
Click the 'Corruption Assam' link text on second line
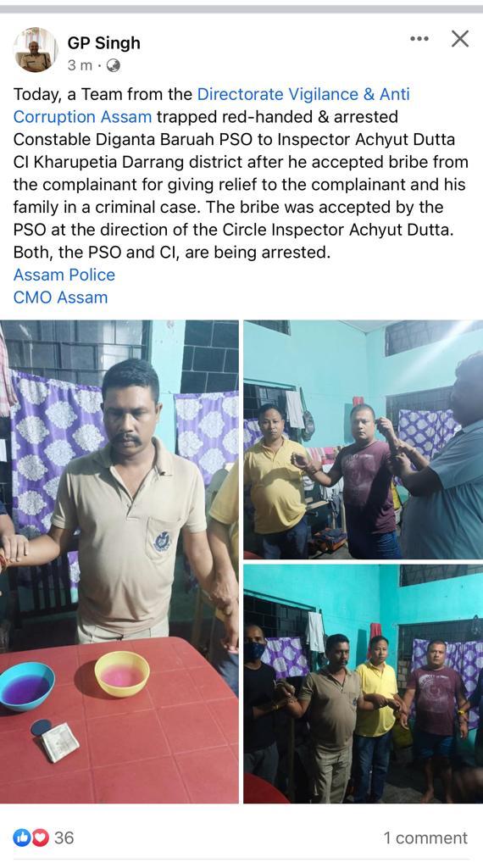(x=82, y=117)
